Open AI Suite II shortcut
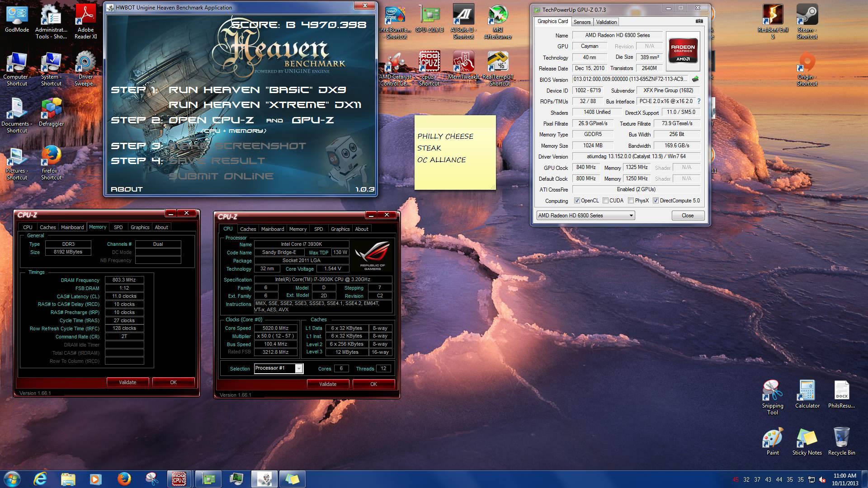868x488 pixels. tap(463, 21)
